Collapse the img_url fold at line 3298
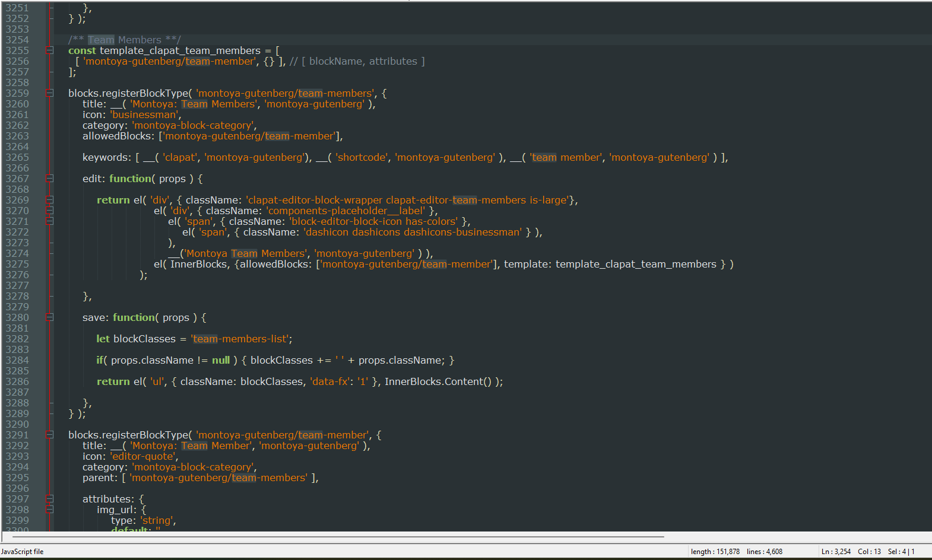Image resolution: width=932 pixels, height=560 pixels. (x=50, y=510)
